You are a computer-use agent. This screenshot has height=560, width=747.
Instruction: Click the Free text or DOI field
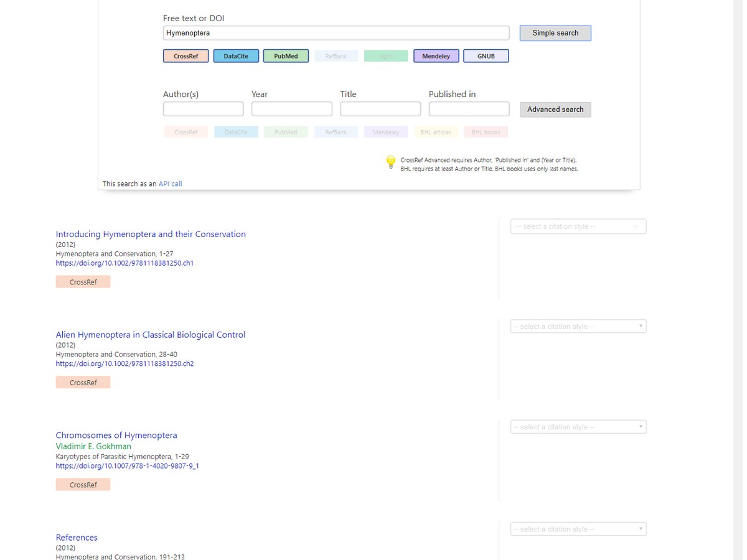(x=336, y=33)
